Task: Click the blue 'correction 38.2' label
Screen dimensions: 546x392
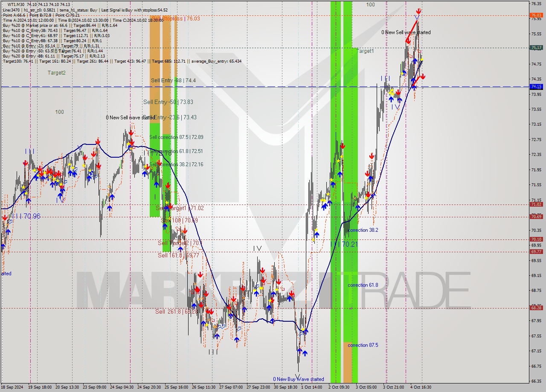Action: 363,230
